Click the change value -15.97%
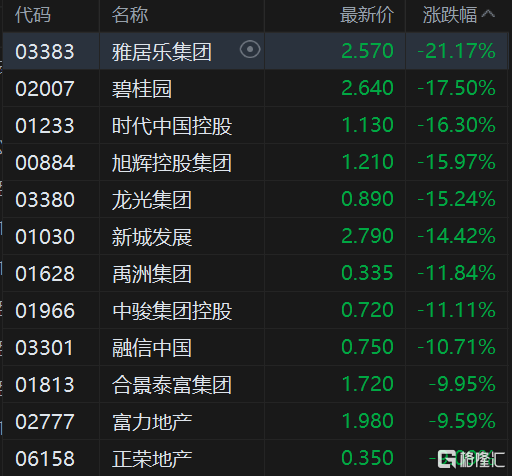The image size is (512, 476). [x=456, y=162]
